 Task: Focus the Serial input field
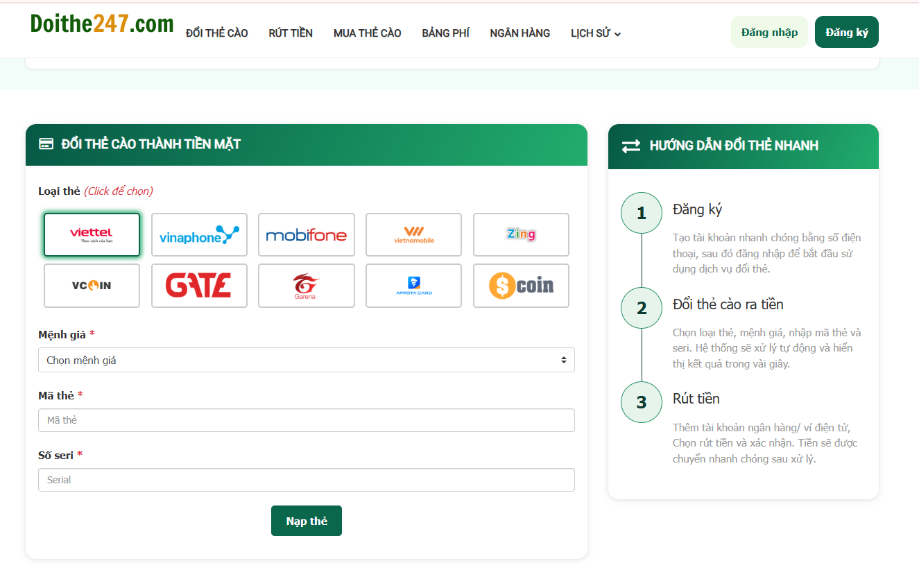[307, 480]
